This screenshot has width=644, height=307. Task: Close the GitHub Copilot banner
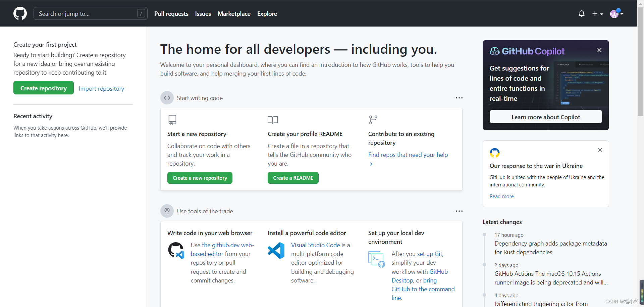point(599,50)
